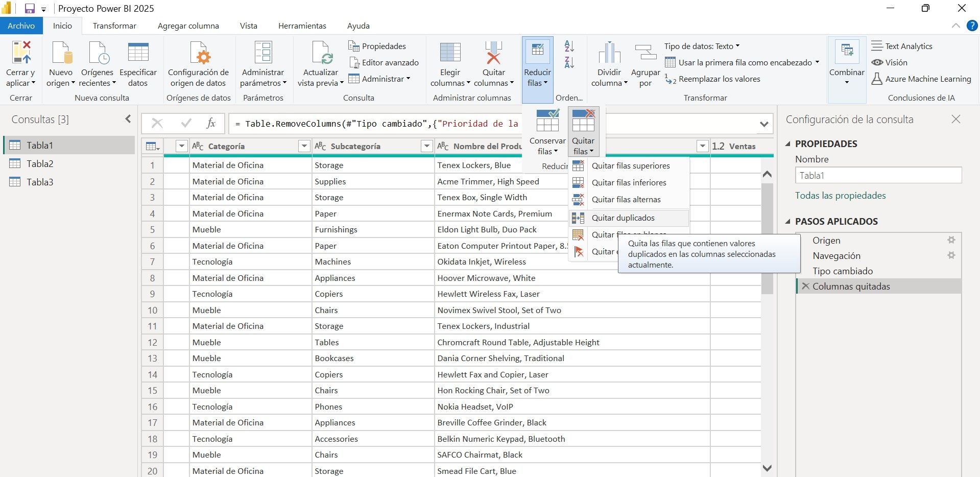Viewport: 980px width, 477px height.
Task: Click Conservar filas icon
Action: click(x=547, y=121)
